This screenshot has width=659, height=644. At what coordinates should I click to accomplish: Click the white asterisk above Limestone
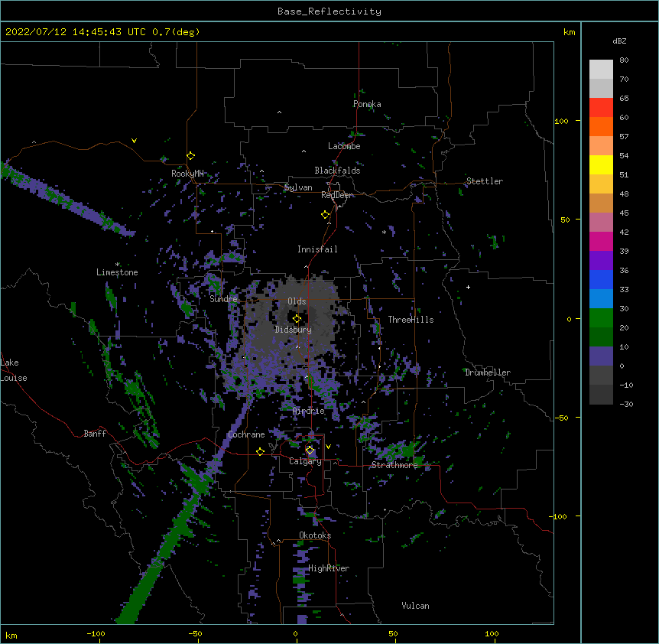pos(117,265)
